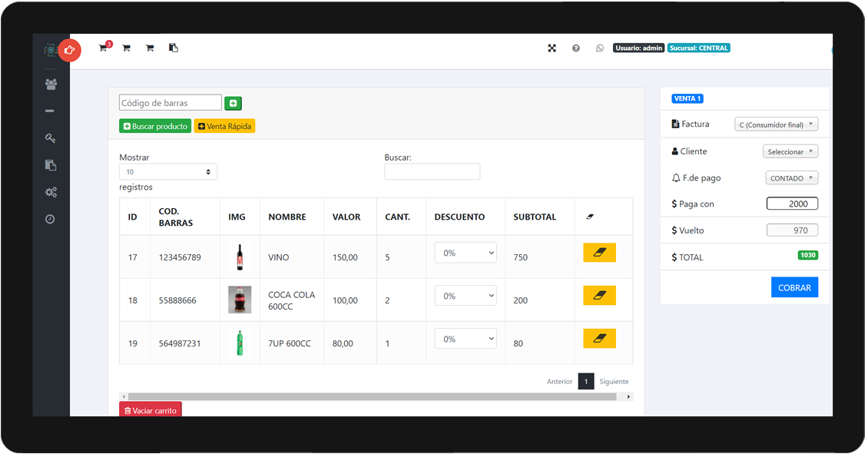
Task: Open the discount dropdown for 7UP 600CC
Action: 465,339
